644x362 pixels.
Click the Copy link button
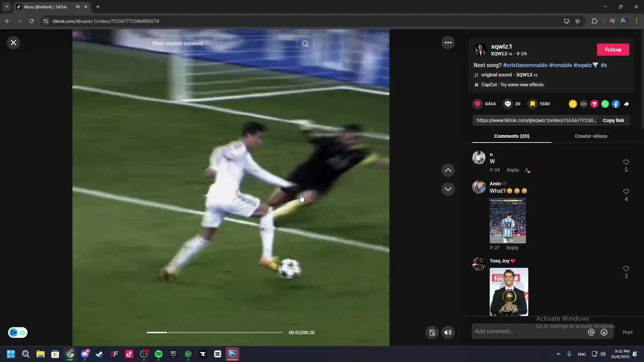tap(613, 121)
